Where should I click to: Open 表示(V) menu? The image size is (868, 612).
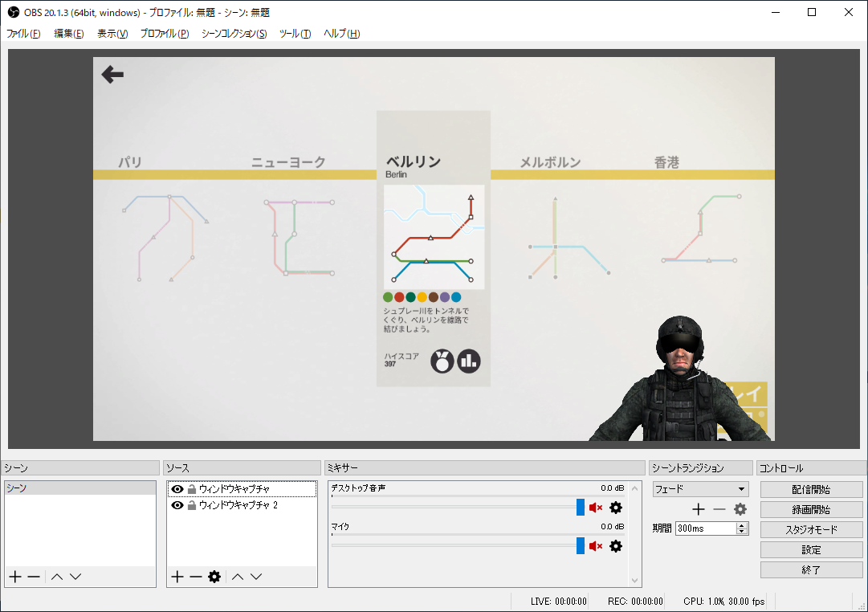(x=112, y=33)
